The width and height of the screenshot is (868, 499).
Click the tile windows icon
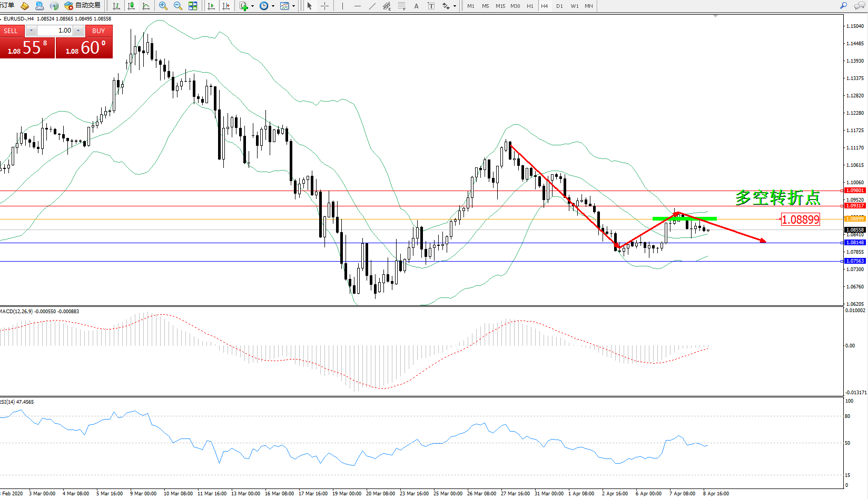193,6
